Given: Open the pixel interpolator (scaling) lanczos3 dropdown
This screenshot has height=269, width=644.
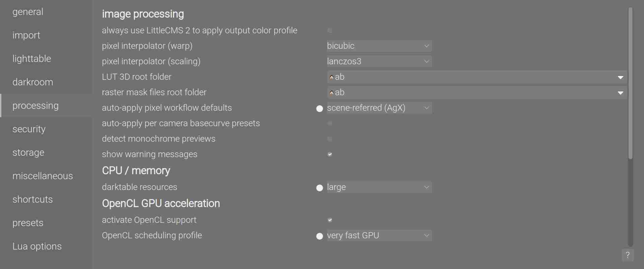Looking at the screenshot, I should coord(379,61).
